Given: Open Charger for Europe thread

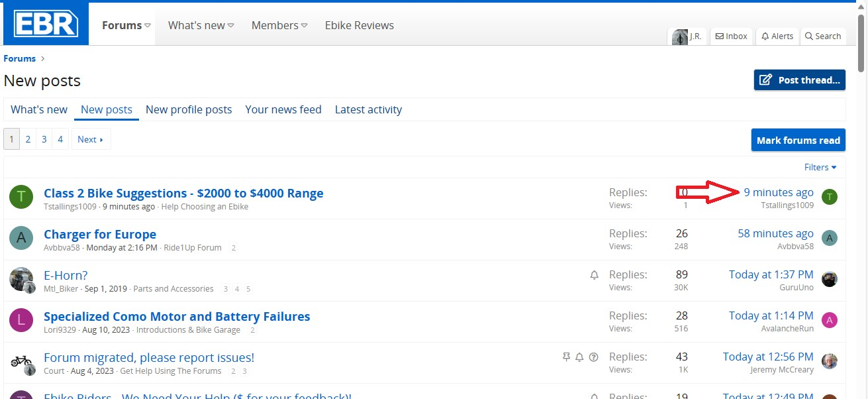Looking at the screenshot, I should 100,234.
